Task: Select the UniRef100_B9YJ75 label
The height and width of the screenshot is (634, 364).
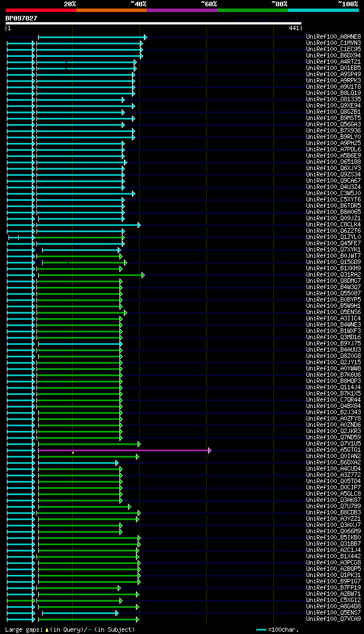Action: tap(334, 344)
